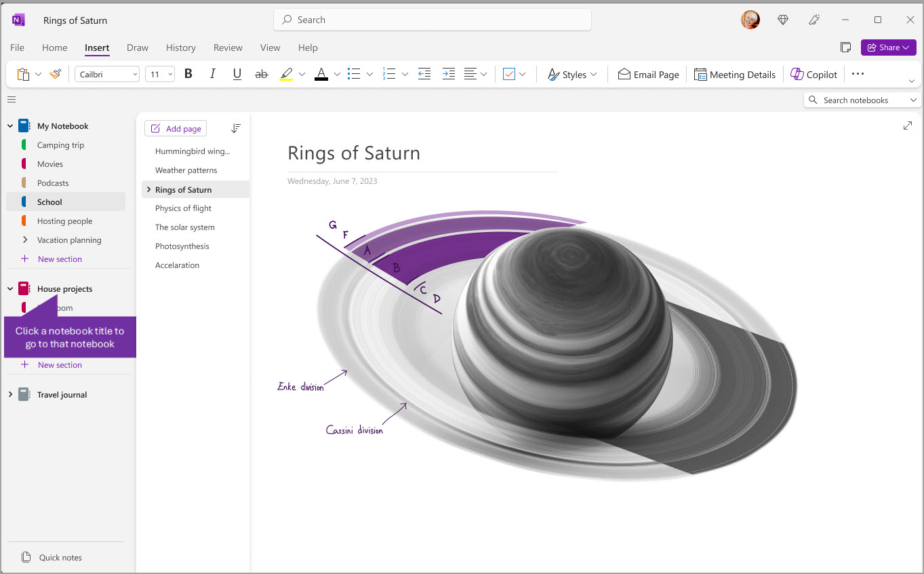This screenshot has width=924, height=574.
Task: Click the Add page button
Action: 175,128
